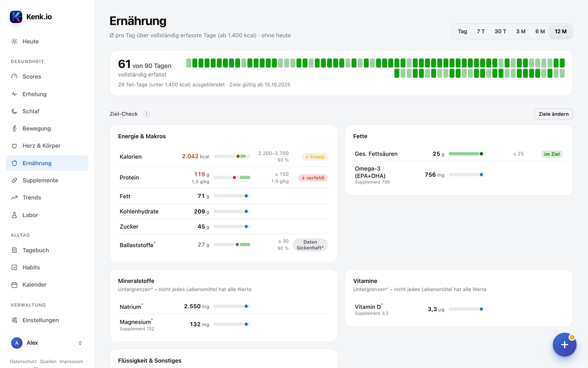Go to Erholung in the sidebar
This screenshot has width=588, height=368.
47,94
